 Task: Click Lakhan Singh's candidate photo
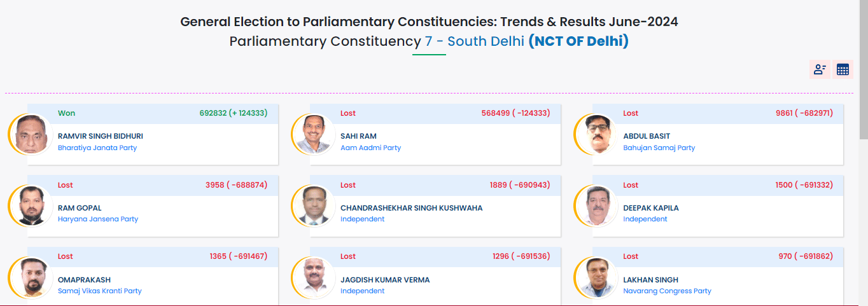click(x=596, y=277)
